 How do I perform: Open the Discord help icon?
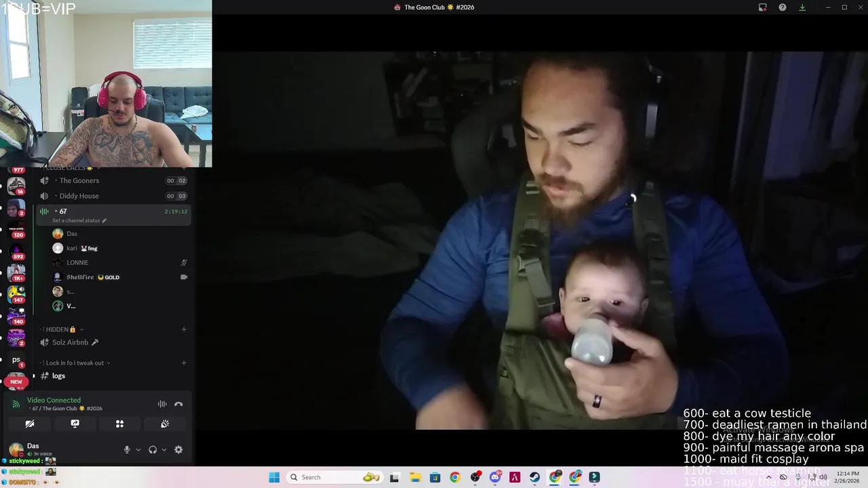pos(783,7)
